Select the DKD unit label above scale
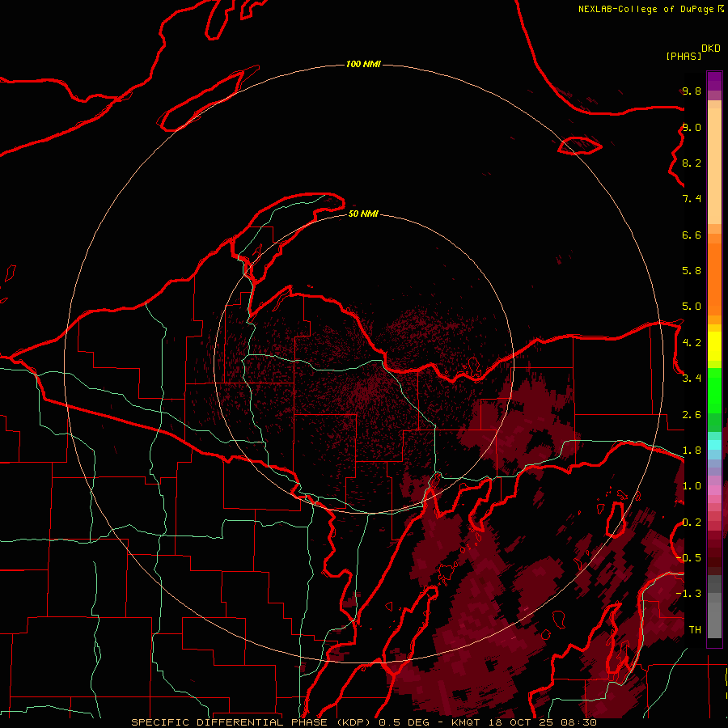This screenshot has width=728, height=728. tap(711, 49)
